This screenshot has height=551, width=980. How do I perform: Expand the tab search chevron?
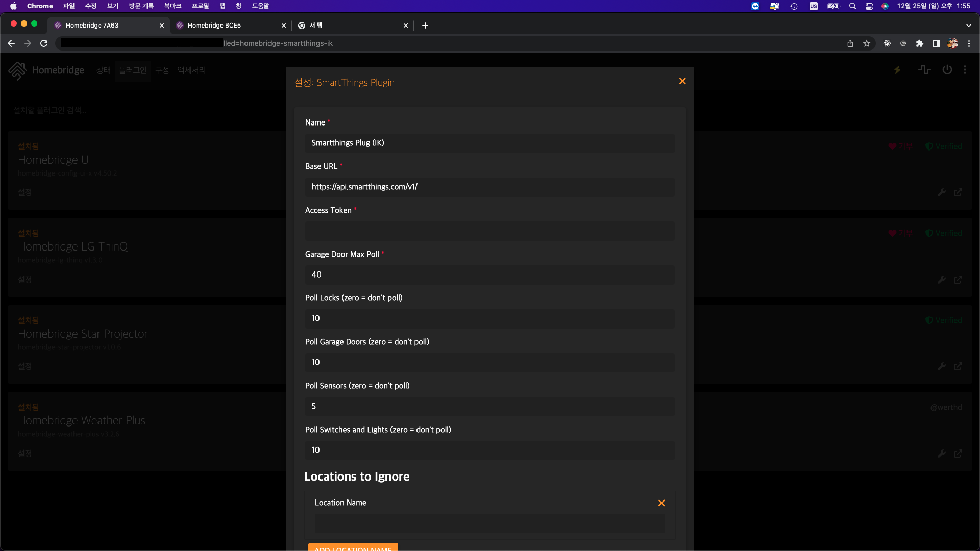coord(969,26)
